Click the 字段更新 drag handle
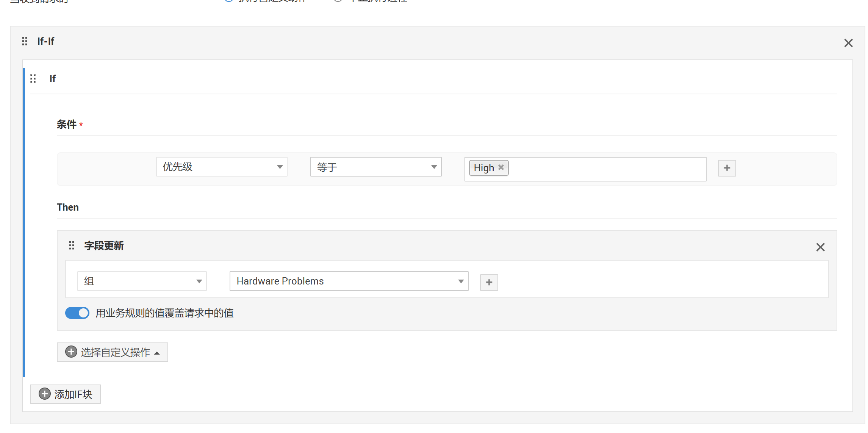Screen dimensions: 868x433 coord(72,245)
